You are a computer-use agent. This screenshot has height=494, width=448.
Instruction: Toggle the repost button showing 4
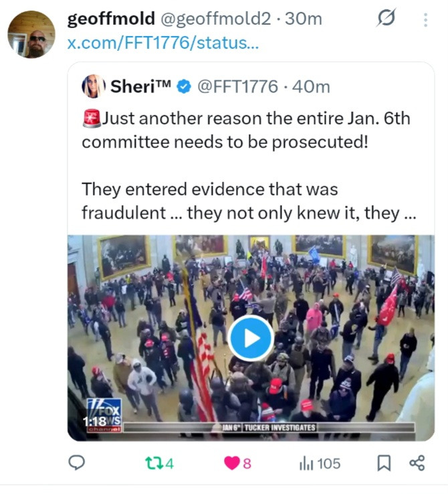coord(159,463)
